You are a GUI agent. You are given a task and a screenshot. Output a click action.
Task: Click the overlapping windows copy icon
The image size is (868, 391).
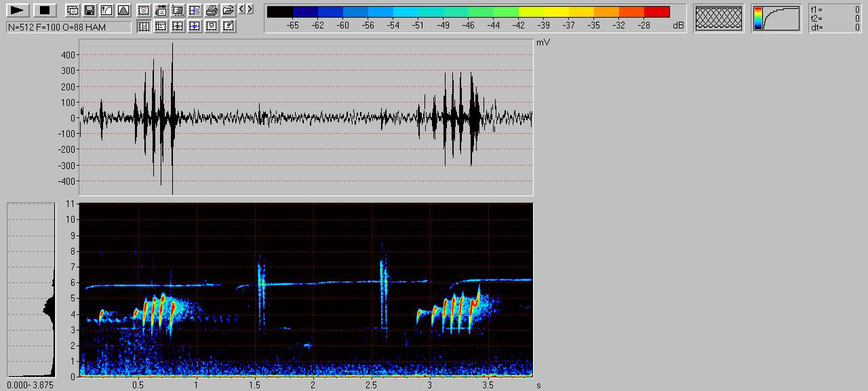(x=73, y=10)
